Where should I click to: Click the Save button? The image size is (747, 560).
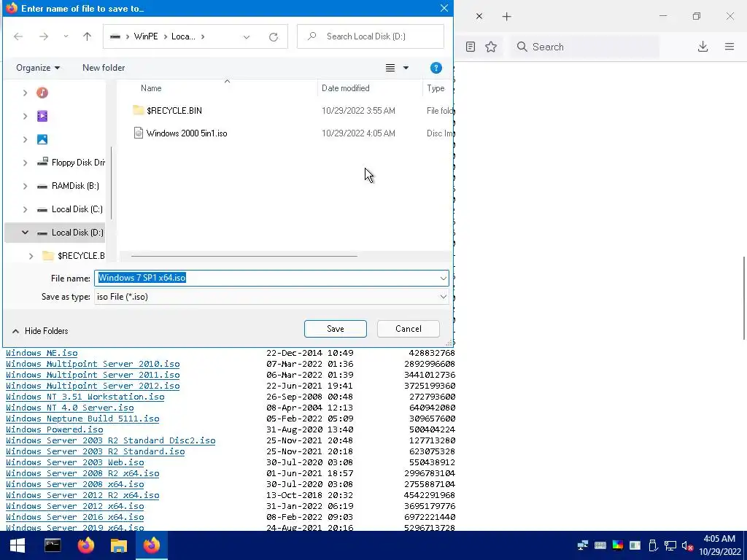(336, 329)
